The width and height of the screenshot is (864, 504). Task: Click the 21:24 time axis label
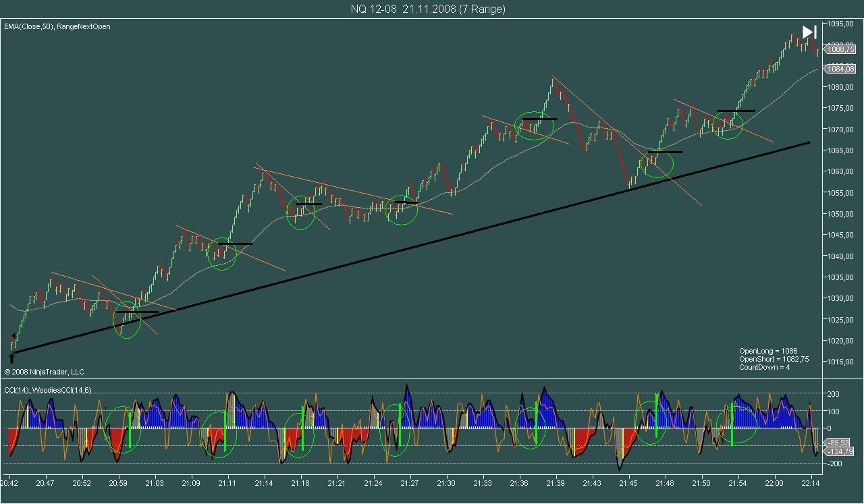click(x=373, y=483)
